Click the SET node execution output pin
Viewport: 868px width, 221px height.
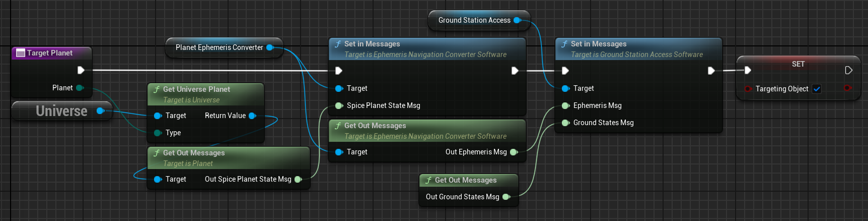point(848,70)
